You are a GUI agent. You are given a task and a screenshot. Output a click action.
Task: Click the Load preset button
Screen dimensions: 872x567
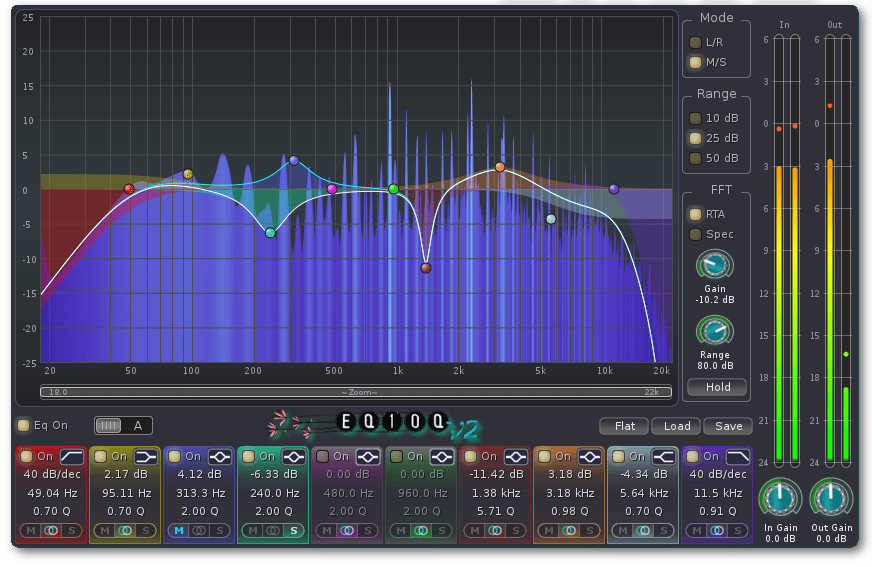click(676, 426)
